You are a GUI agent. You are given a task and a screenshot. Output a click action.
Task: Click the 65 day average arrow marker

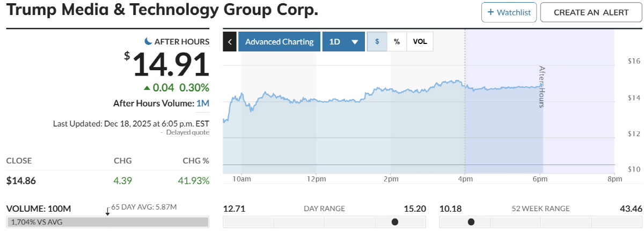107,212
